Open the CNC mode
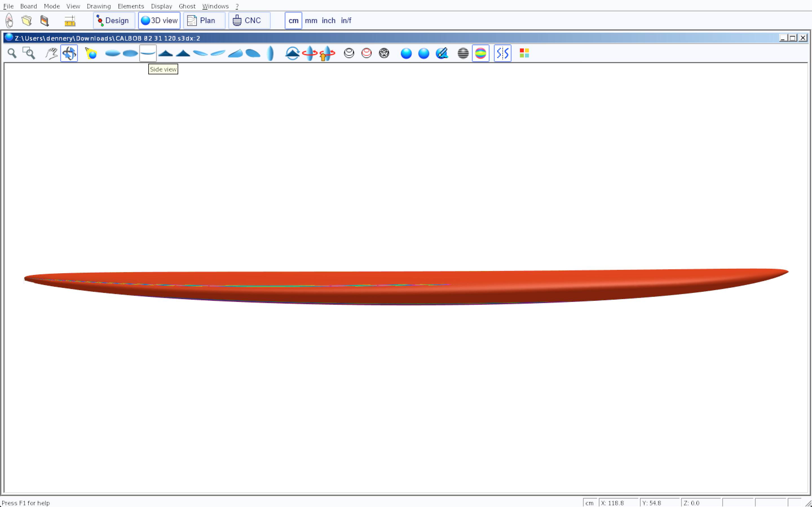Screen dimensions: 812x507 [249, 21]
